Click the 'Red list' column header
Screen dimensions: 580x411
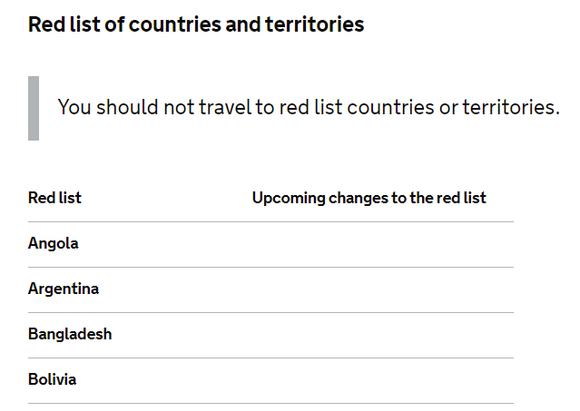pyautogui.click(x=55, y=198)
